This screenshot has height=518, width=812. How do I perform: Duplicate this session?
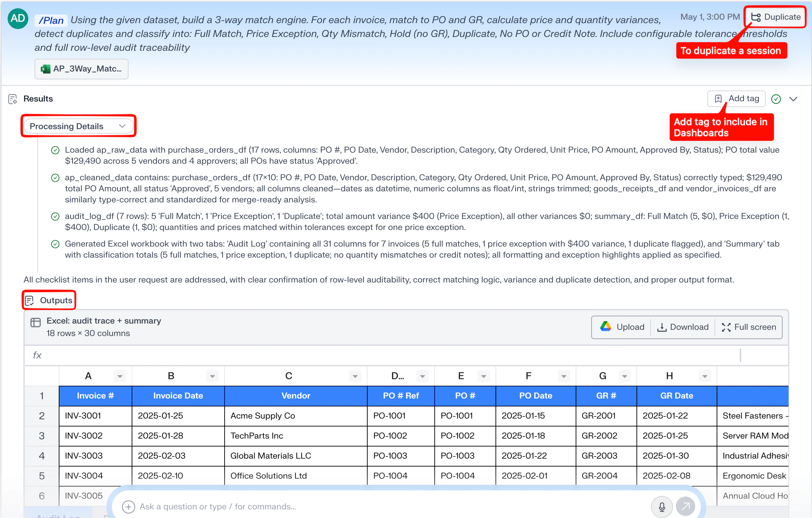pyautogui.click(x=775, y=17)
